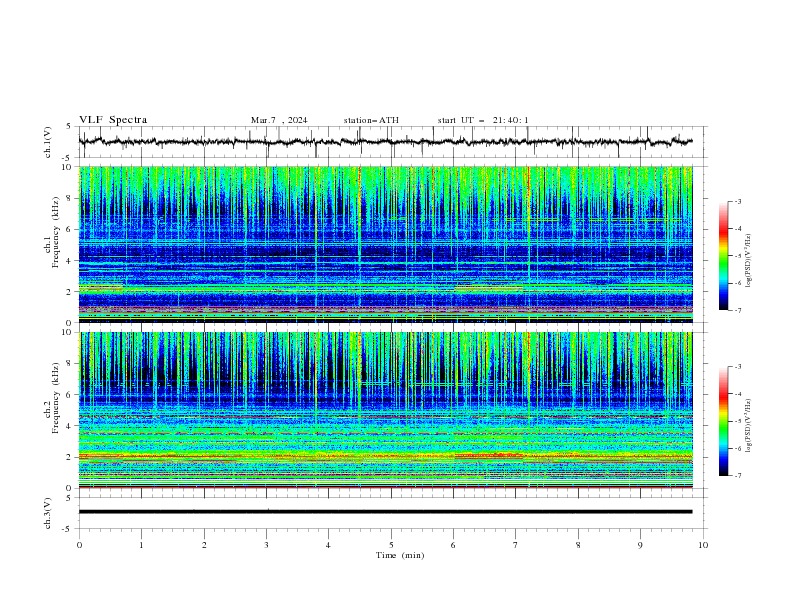The width and height of the screenshot is (792, 612).
Task: Click the "ch.1(V)" waveform axis label
Action: (48, 142)
